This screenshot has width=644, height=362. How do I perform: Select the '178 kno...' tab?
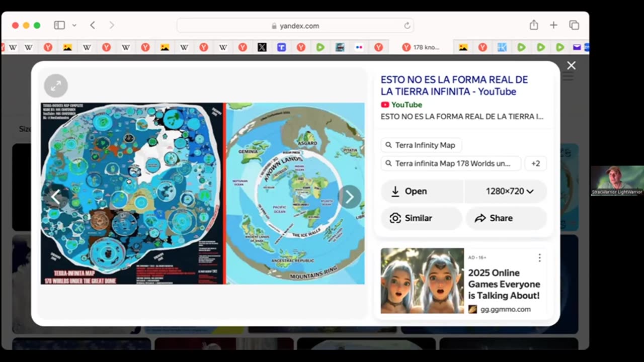421,47
